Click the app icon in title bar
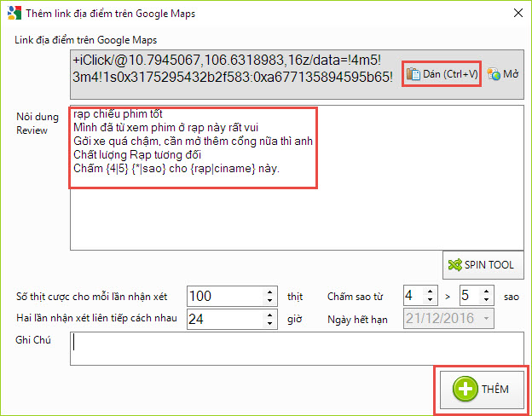This screenshot has width=532, height=416. click(x=14, y=13)
